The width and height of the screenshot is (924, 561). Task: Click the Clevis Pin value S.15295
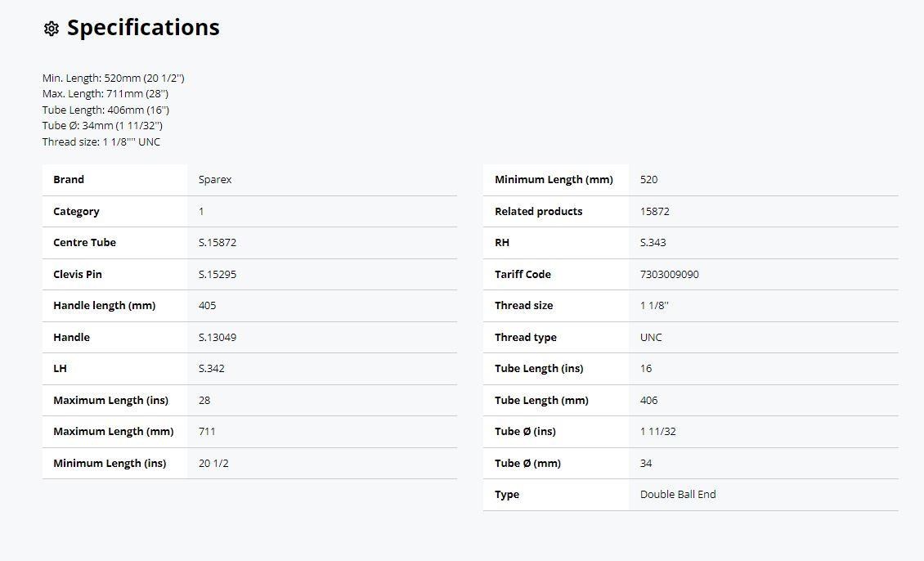218,274
